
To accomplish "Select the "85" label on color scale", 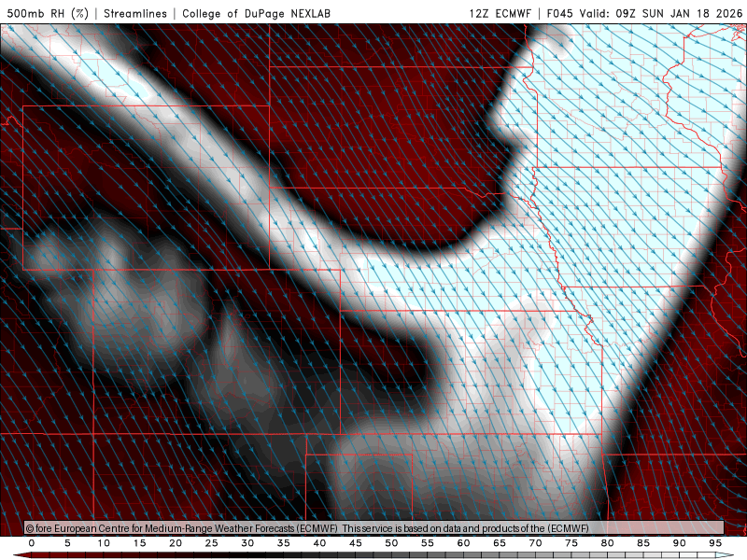I will [643, 543].
